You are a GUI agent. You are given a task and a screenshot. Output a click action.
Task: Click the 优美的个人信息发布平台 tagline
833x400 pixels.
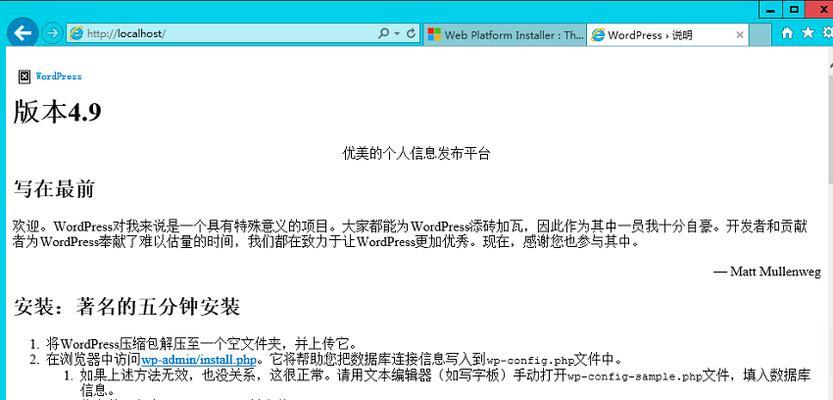point(416,154)
